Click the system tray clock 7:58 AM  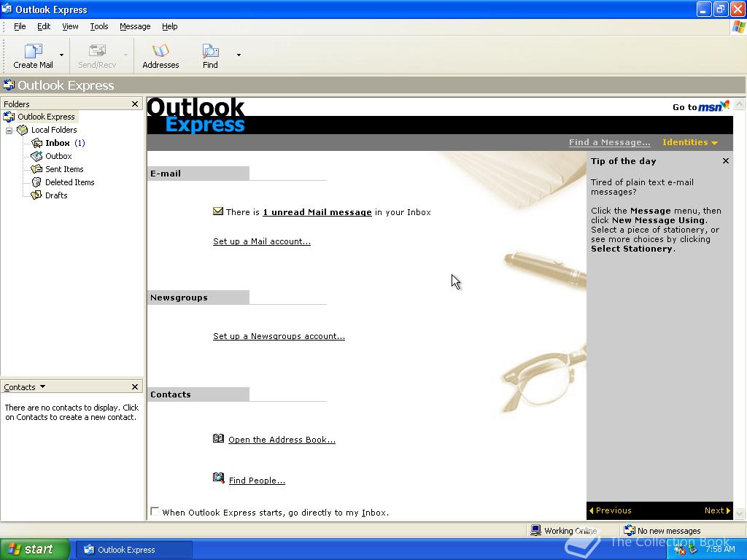720,549
